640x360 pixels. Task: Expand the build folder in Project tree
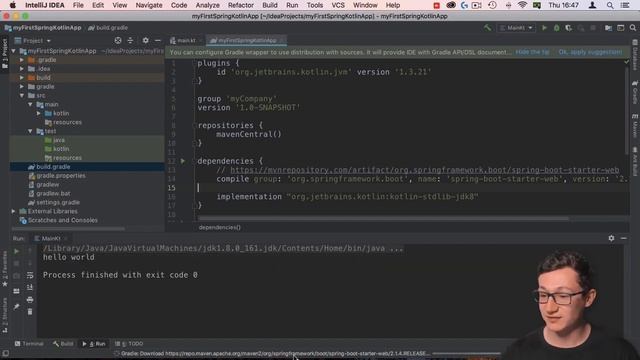click(22, 78)
